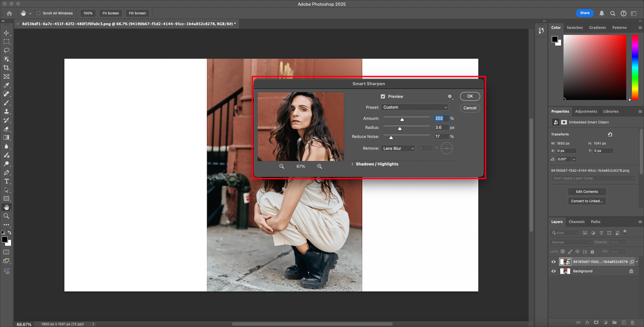
Task: Click the zoom in magnifier under preview
Action: (319, 167)
